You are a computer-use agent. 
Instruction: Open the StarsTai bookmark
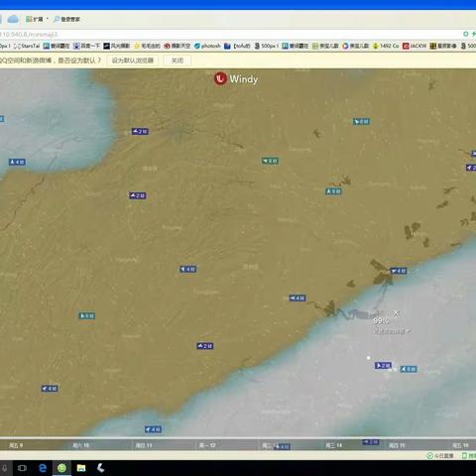[x=27, y=46]
